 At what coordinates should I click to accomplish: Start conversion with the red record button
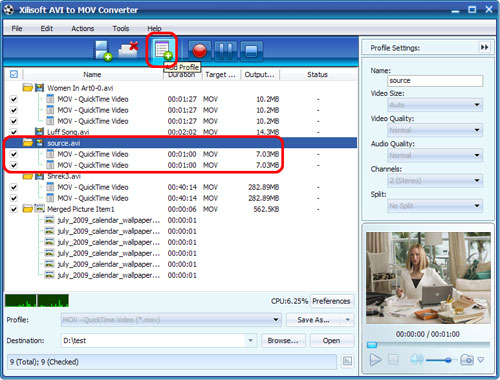click(x=200, y=51)
